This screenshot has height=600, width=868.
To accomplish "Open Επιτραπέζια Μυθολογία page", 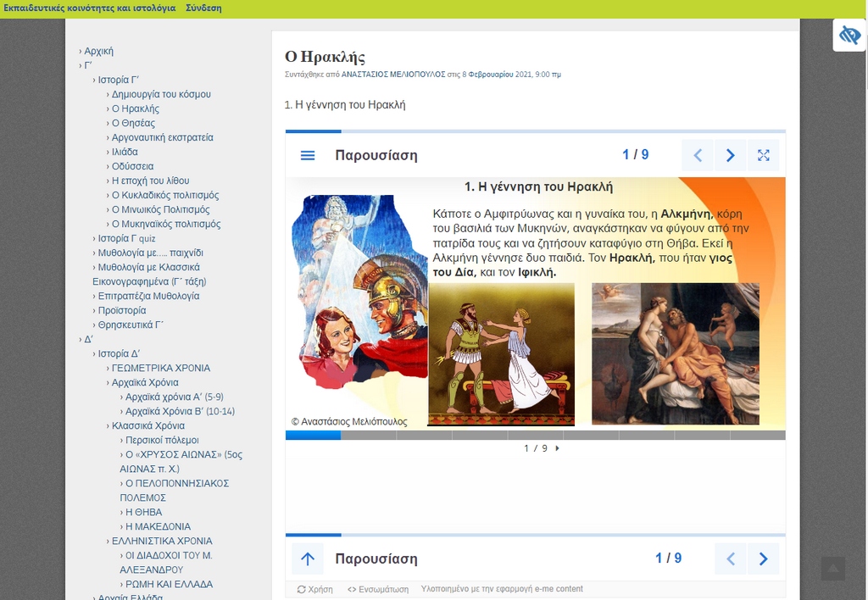I will click(149, 296).
